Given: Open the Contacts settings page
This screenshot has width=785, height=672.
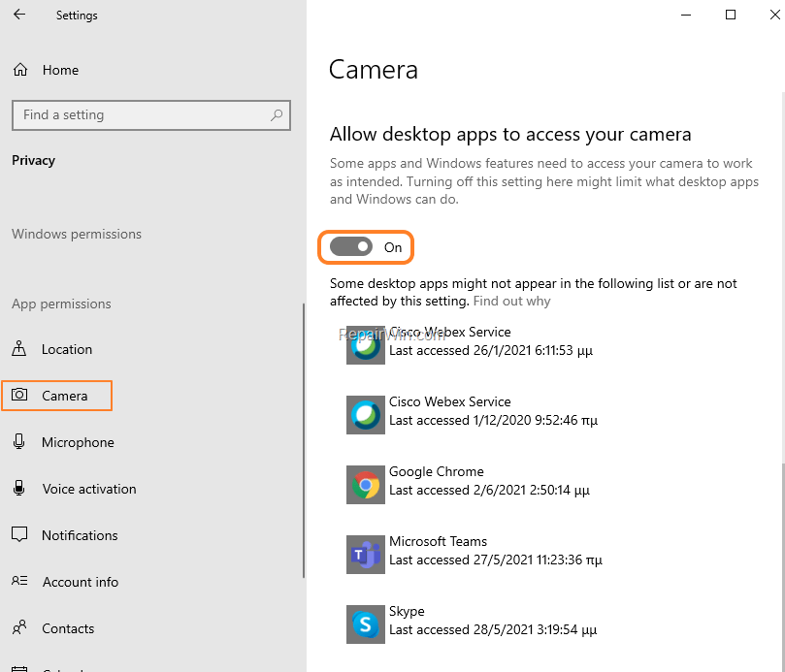Looking at the screenshot, I should [68, 628].
